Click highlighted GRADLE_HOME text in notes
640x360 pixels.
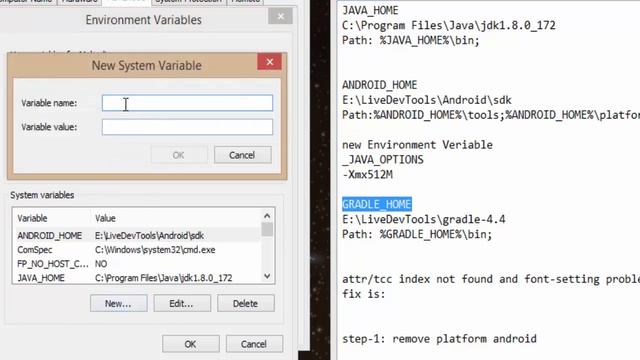click(x=377, y=204)
